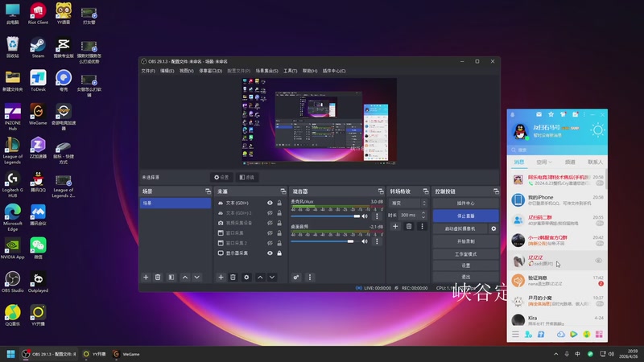This screenshot has height=362, width=644.
Task: Open the 文件(F) menu in OBS
Action: pos(148,71)
